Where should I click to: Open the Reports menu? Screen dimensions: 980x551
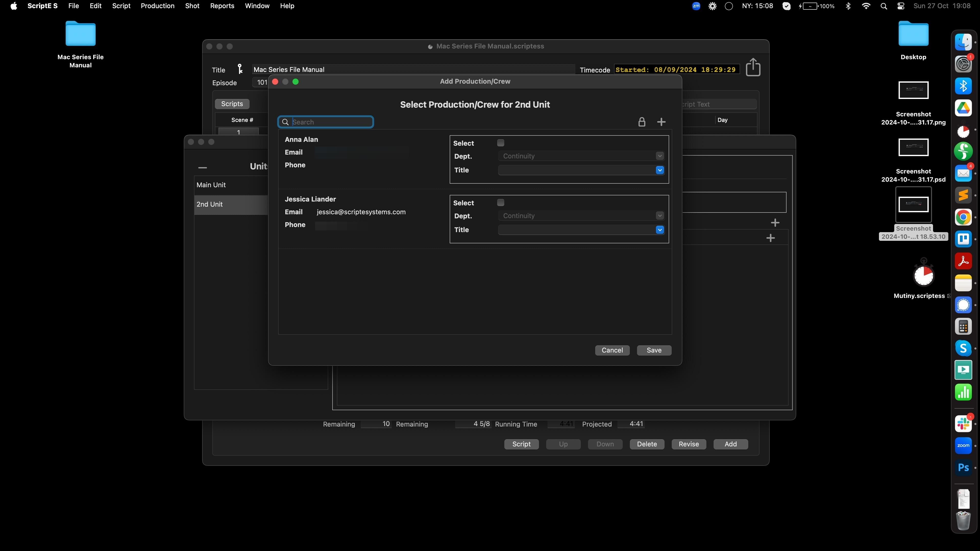[222, 6]
